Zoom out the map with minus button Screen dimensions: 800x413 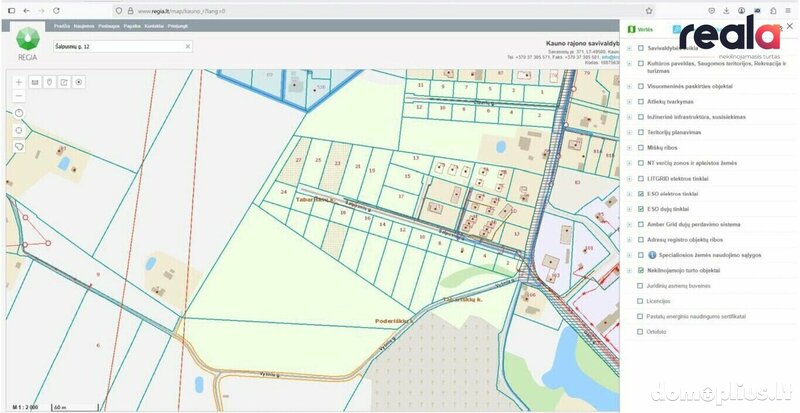pos(19,96)
